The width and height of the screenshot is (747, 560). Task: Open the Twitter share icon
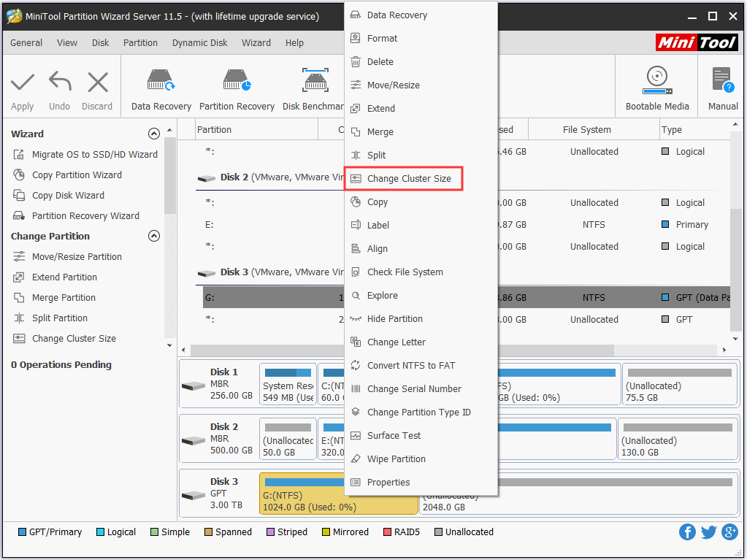point(708,532)
